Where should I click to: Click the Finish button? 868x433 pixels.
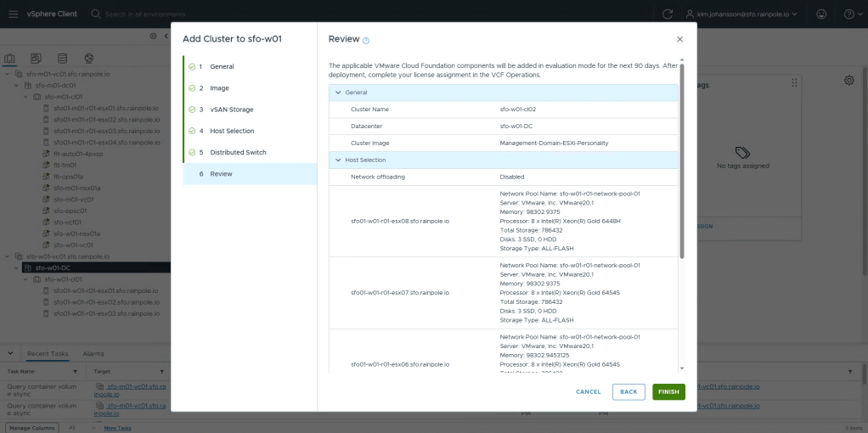(x=668, y=391)
